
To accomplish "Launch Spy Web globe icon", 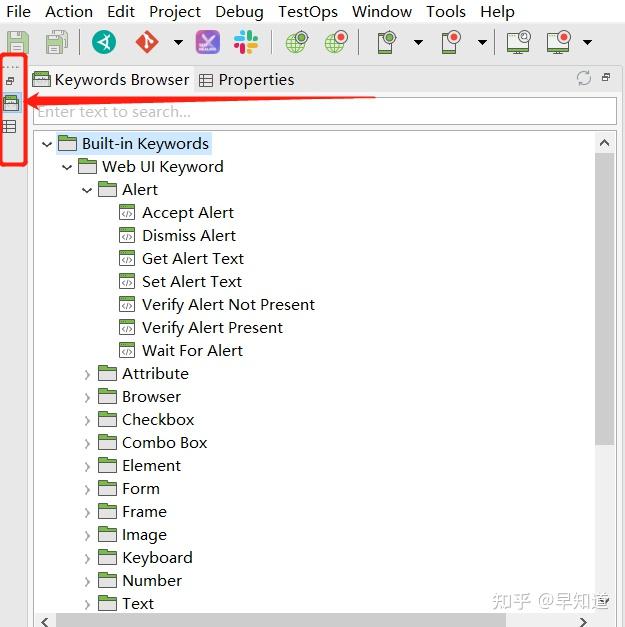I will [x=297, y=42].
